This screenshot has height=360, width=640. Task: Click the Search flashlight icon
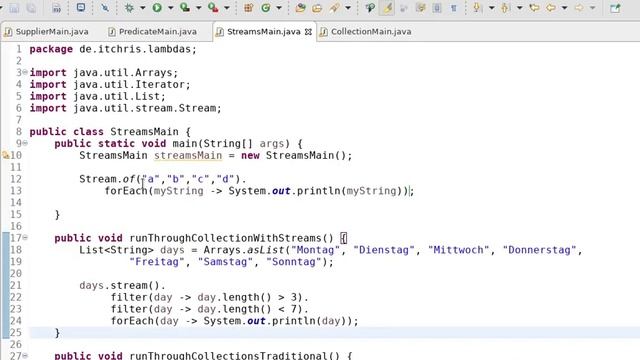(335, 7)
